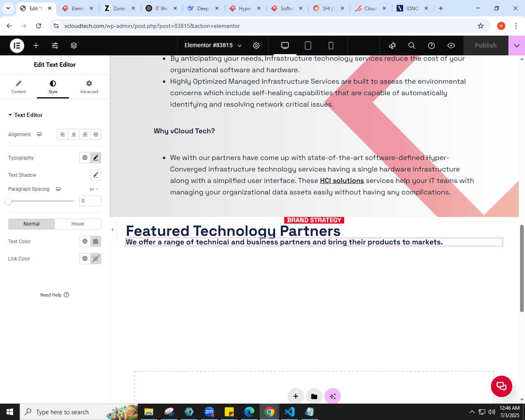This screenshot has height=420, width=525.
Task: Expand the Publish options arrow
Action: (517, 46)
